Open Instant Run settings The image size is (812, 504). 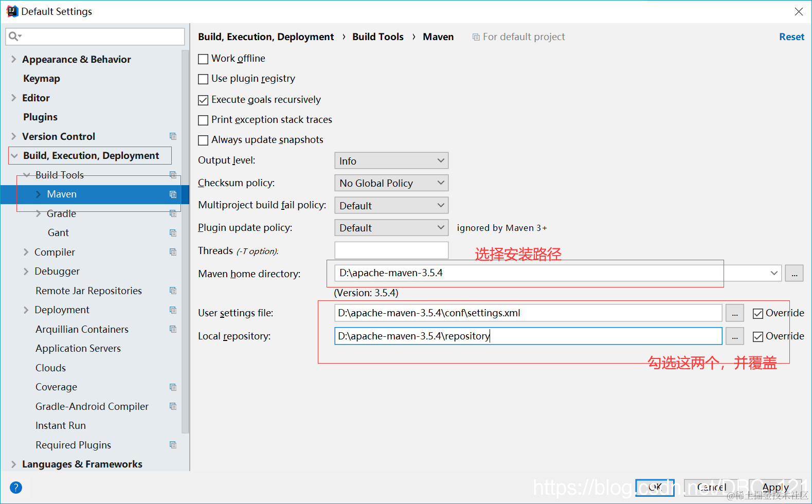pyautogui.click(x=61, y=426)
